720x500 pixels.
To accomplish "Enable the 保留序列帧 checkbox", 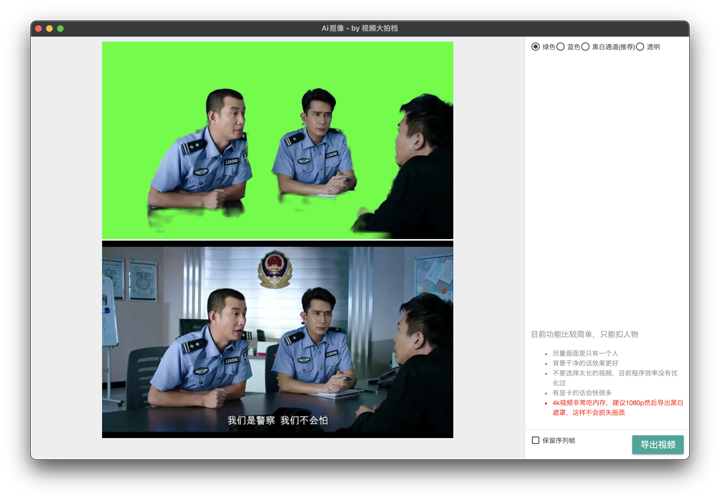I will tap(535, 440).
